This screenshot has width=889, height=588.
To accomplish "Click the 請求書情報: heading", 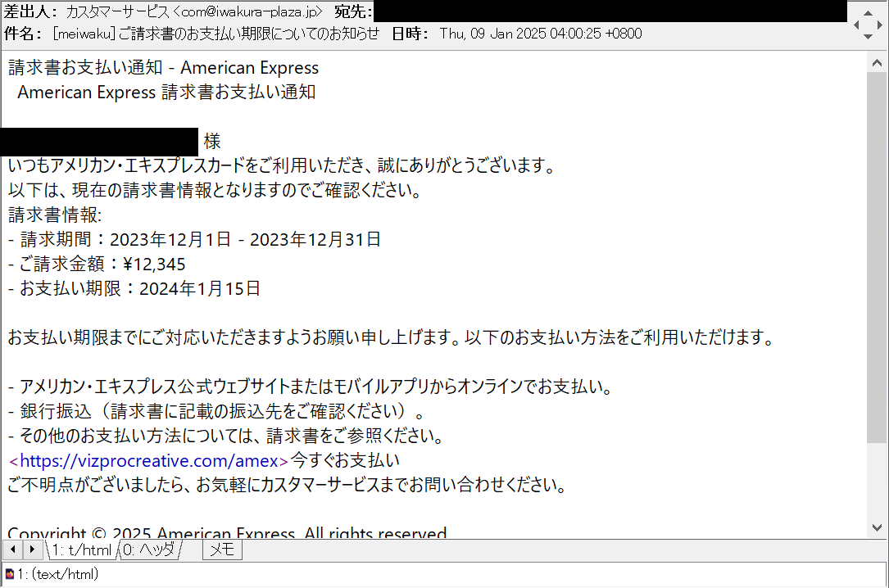I will (x=55, y=215).
